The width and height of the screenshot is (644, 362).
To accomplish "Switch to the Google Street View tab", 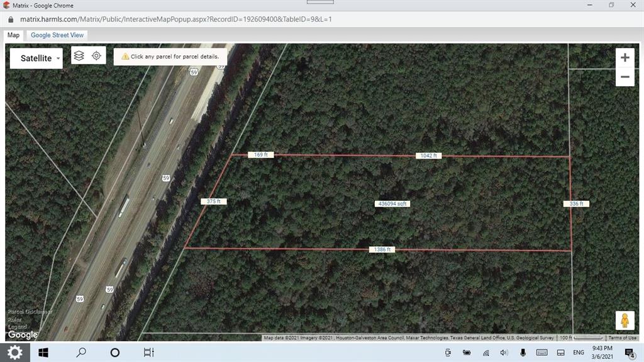I will pos(57,35).
